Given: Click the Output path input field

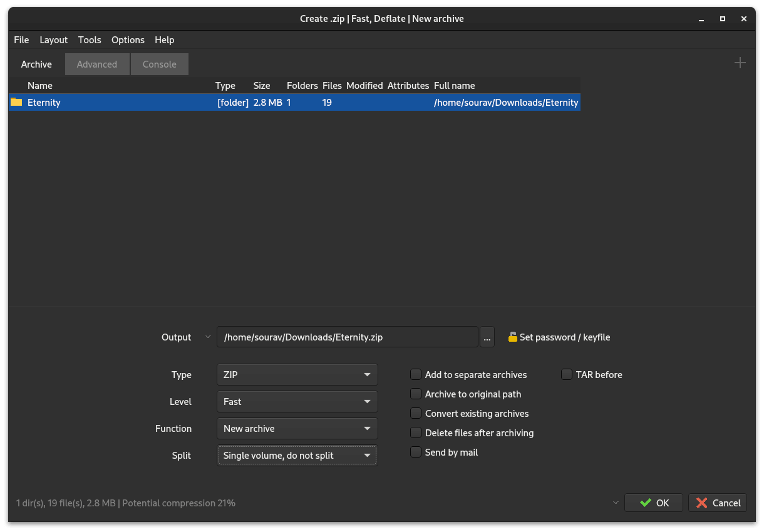Looking at the screenshot, I should click(347, 337).
